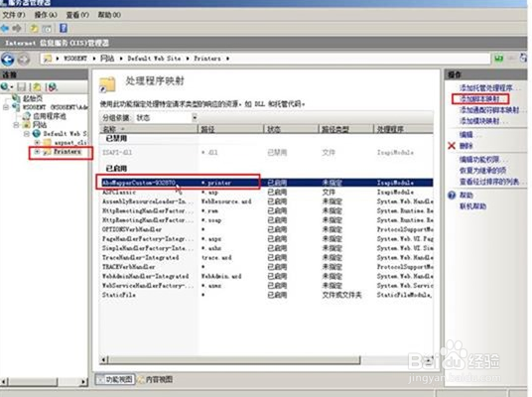This screenshot has width=532, height=397.
Task: Select the StaticFile handler row
Action: pyautogui.click(x=266, y=295)
